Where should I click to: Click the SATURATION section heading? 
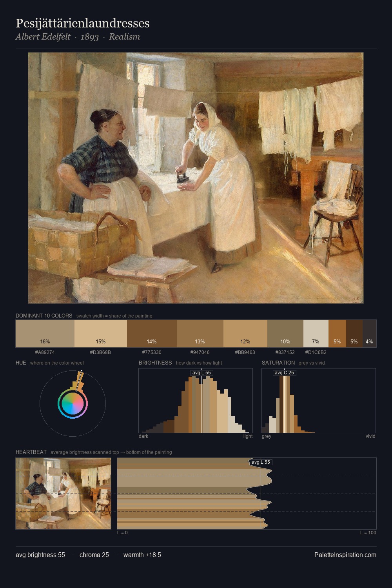point(278,363)
